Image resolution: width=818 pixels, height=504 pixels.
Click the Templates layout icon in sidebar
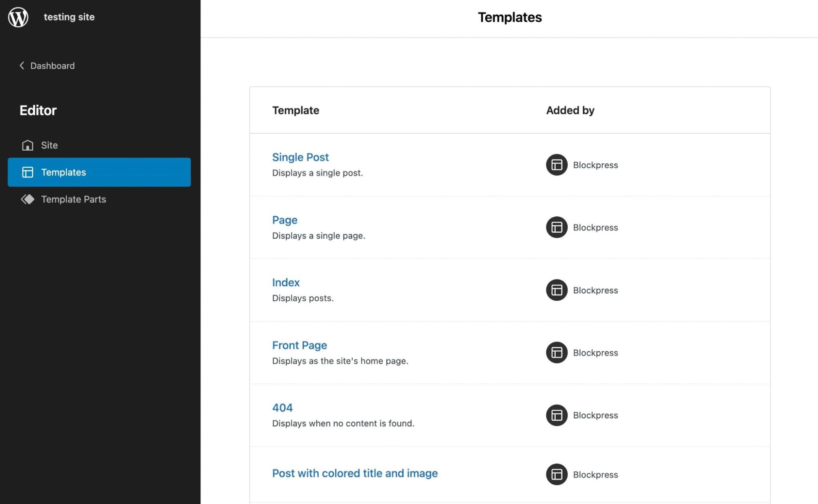point(27,172)
